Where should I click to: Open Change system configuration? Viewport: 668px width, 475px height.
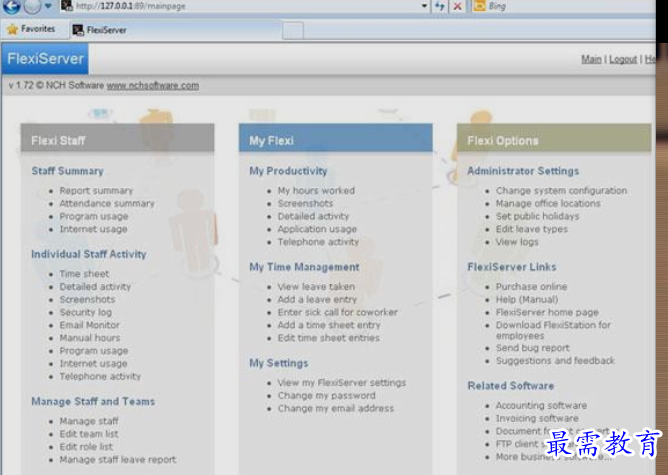click(x=561, y=190)
